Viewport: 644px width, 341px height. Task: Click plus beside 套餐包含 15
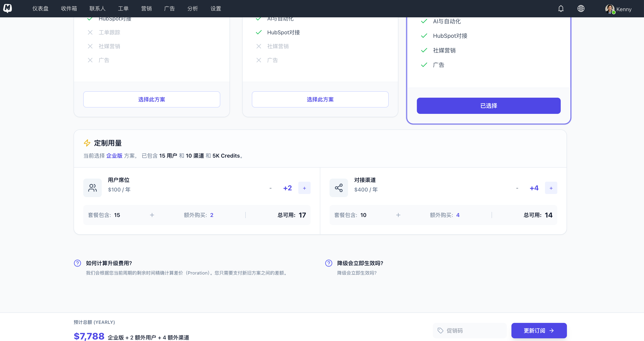pyautogui.click(x=152, y=215)
